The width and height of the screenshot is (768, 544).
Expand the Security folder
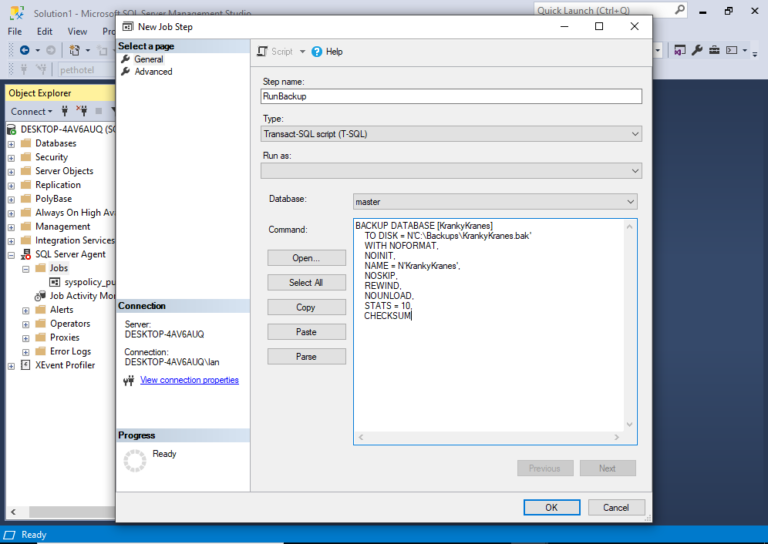pyautogui.click(x=11, y=158)
